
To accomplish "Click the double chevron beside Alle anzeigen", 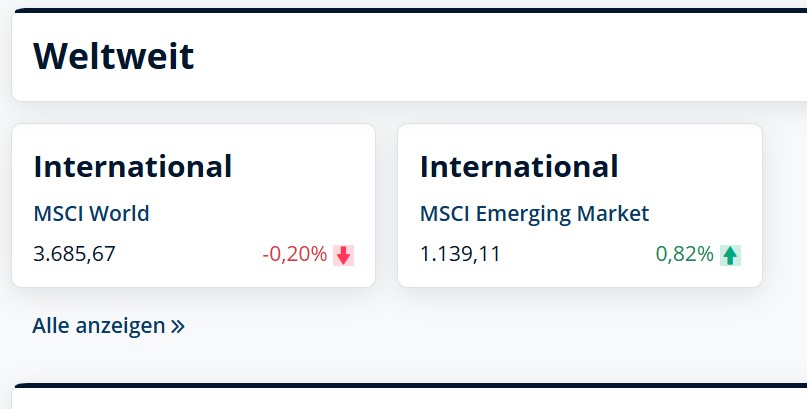I will point(178,326).
